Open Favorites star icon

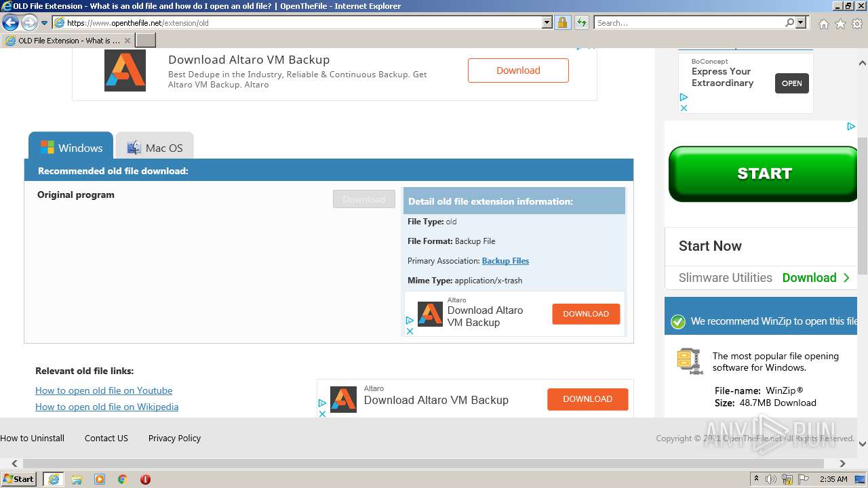(x=840, y=24)
